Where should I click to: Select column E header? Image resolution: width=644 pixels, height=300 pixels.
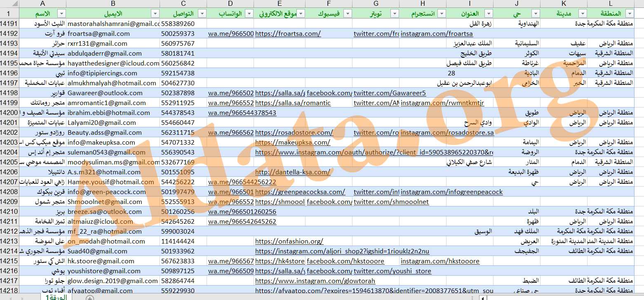[280, 4]
